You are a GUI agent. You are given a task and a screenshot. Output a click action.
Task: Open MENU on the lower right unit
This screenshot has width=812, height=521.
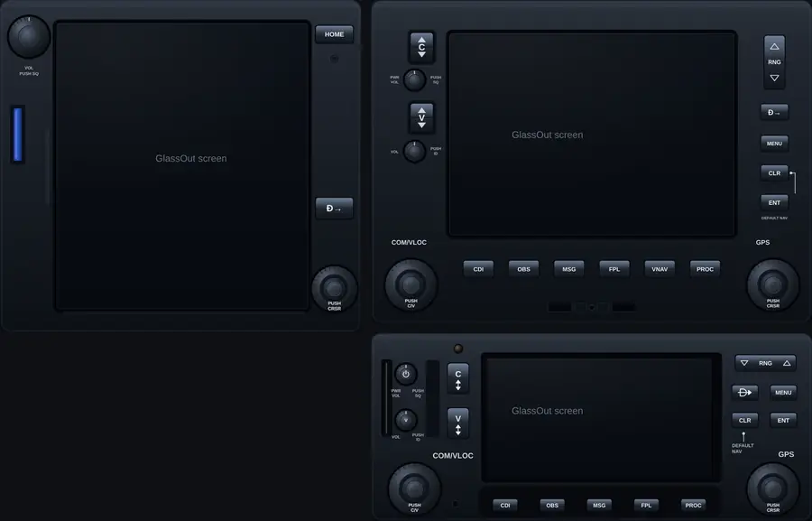coord(783,393)
